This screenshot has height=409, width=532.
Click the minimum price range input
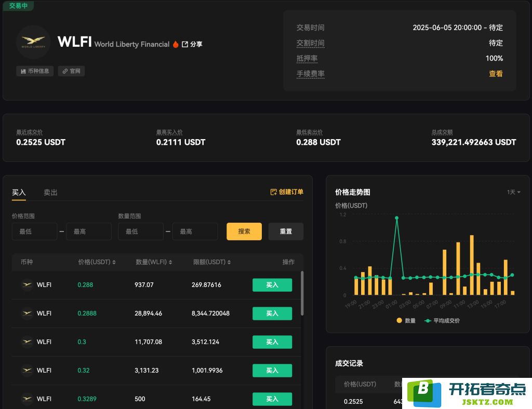pos(35,231)
